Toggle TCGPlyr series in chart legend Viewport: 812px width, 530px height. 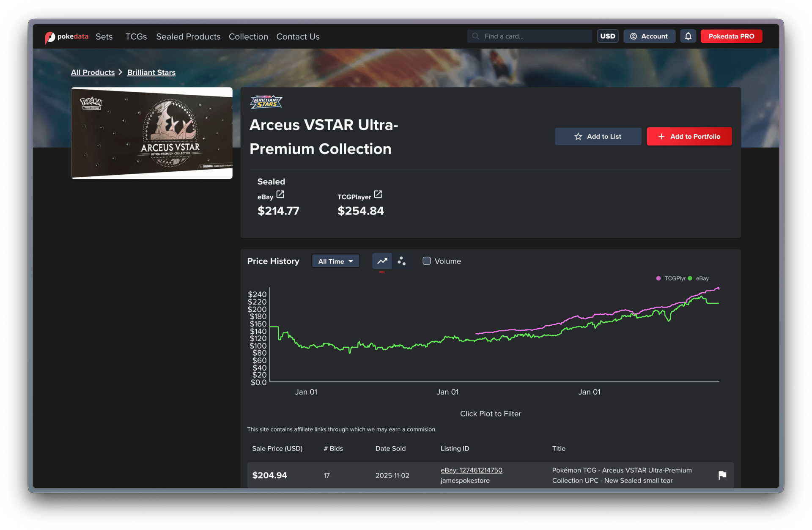click(675, 278)
